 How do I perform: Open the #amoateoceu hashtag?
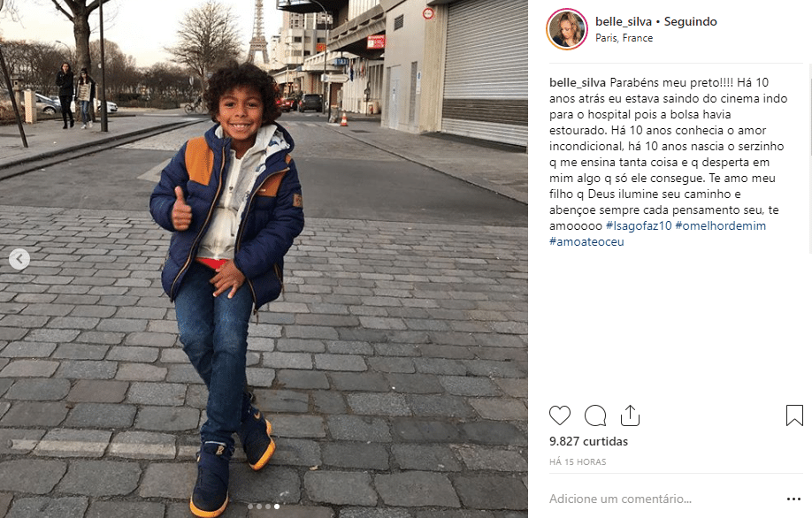tap(586, 241)
